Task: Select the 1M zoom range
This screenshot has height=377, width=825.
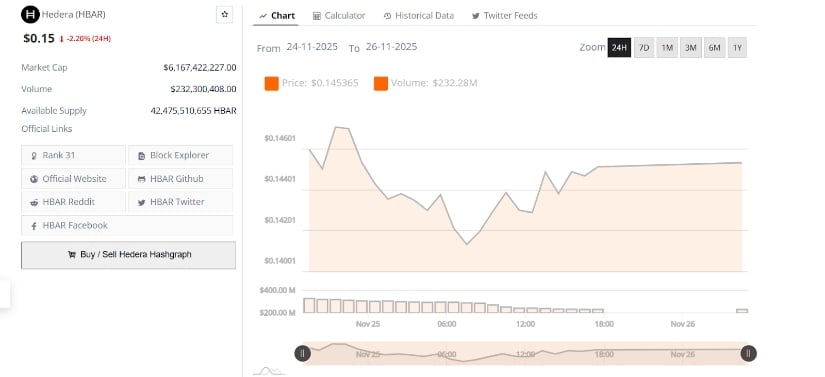Action: (667, 48)
